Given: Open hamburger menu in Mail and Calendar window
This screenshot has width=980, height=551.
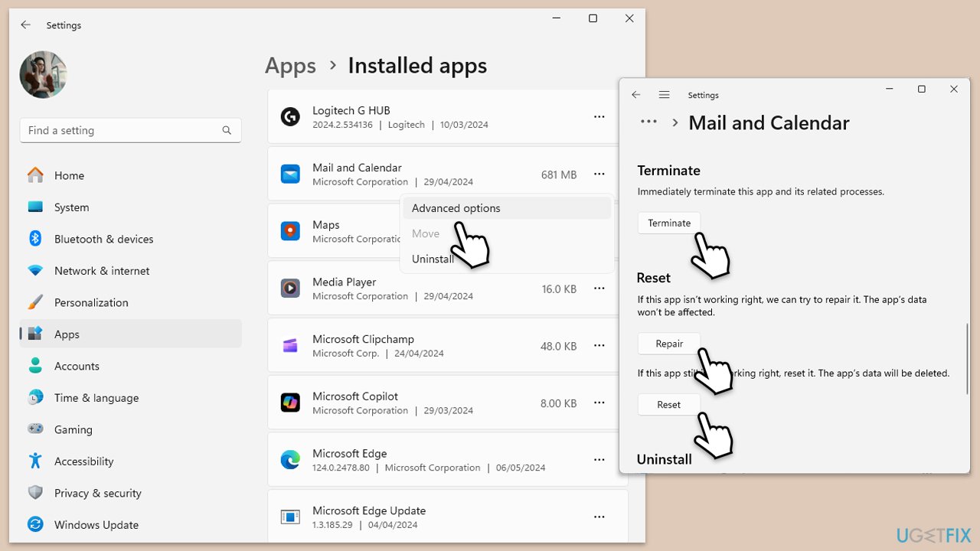Looking at the screenshot, I should point(664,95).
